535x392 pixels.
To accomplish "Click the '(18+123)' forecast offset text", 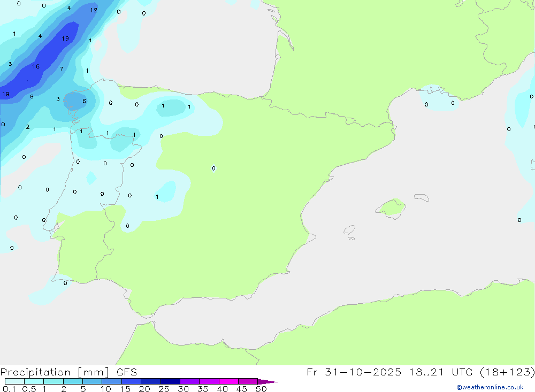I will 507,372.
